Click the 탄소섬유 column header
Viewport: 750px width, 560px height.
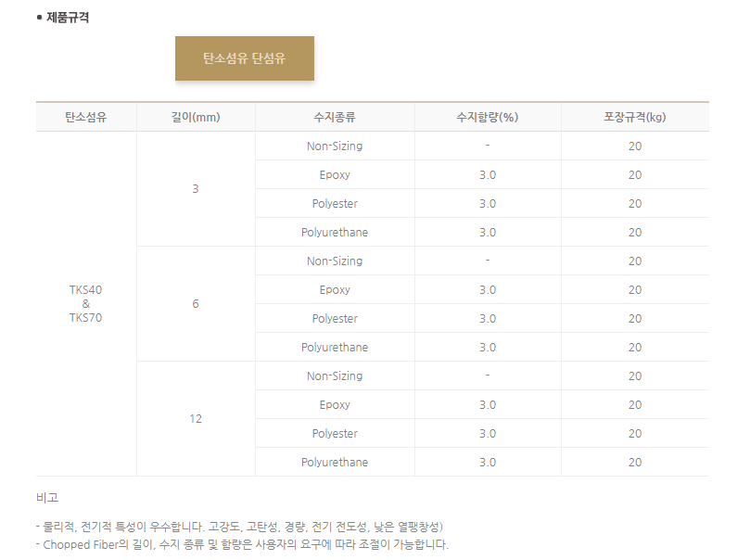coord(86,117)
